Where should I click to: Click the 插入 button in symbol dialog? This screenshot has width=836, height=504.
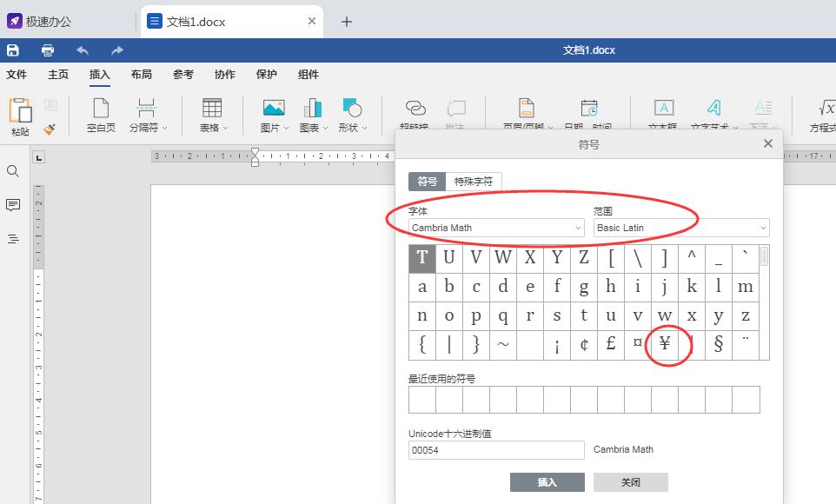[547, 482]
